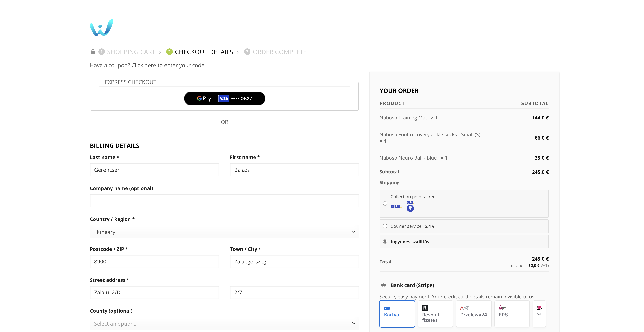This screenshot has height=332, width=644.
Task: Click Naboso Neuro Ball - Blue row
Action: click(x=464, y=158)
